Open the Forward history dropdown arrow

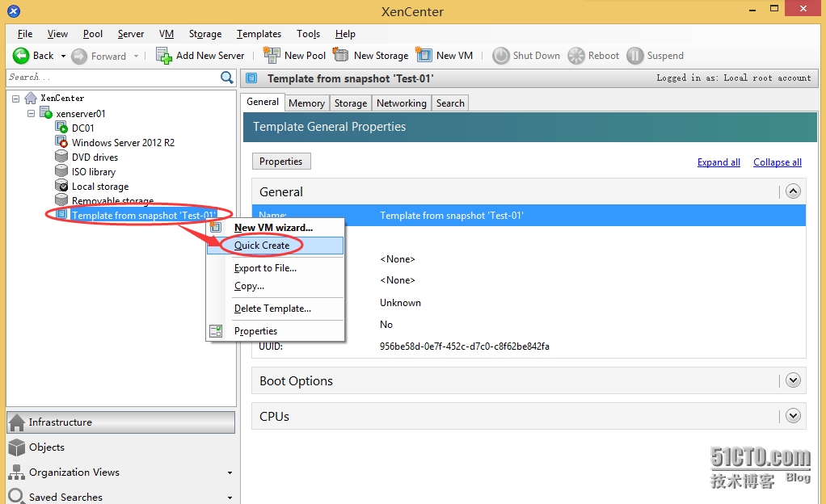coord(136,56)
